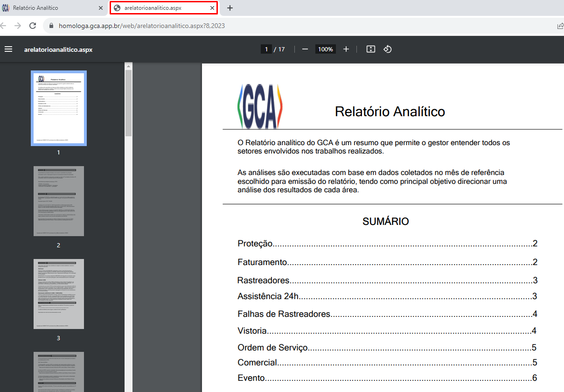Open a new browser tab
The image size is (564, 392).
click(x=230, y=8)
